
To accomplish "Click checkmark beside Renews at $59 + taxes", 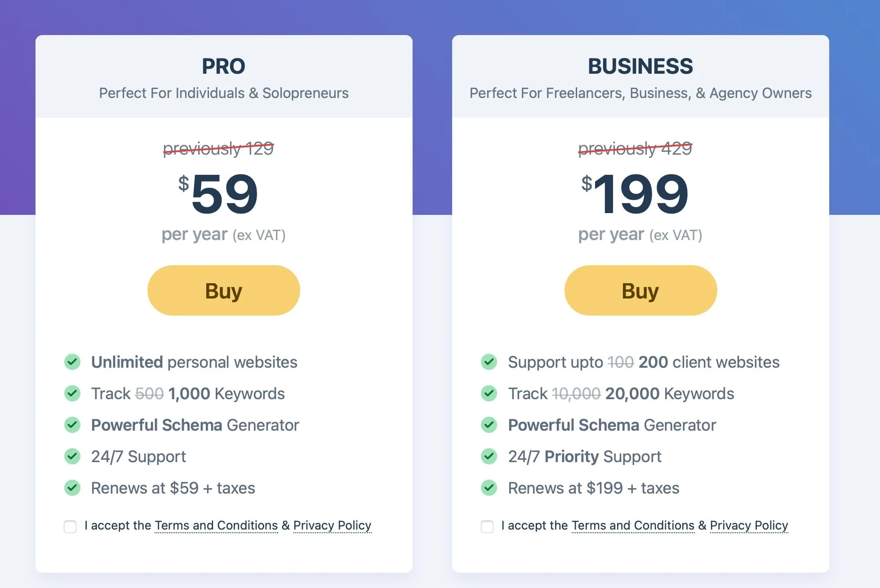I will click(72, 488).
